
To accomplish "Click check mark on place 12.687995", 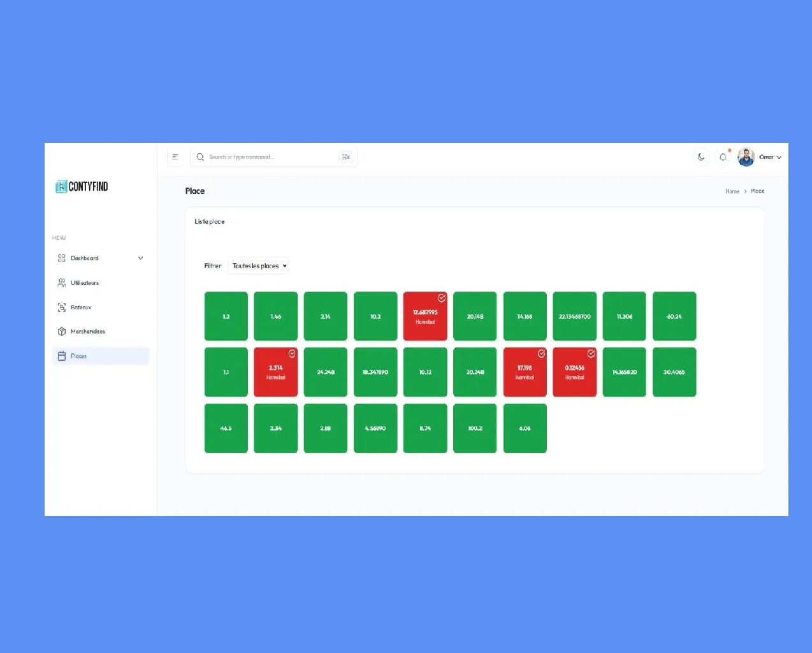I will [442, 298].
